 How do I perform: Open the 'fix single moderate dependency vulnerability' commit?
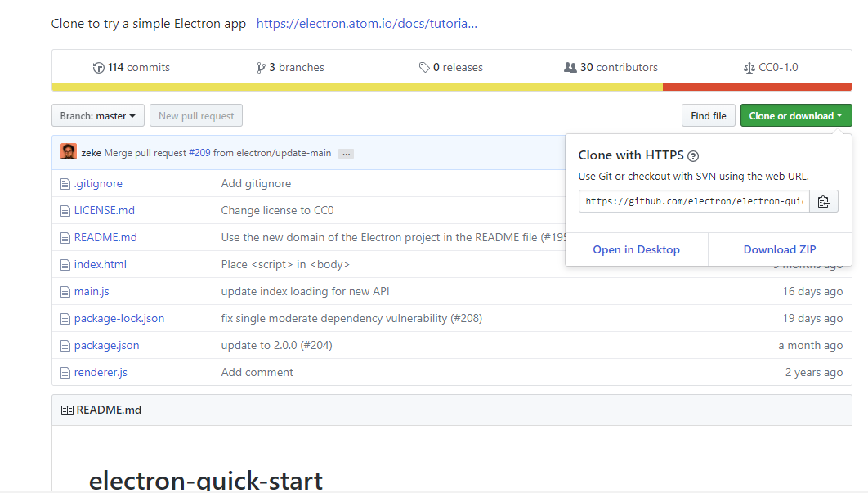click(x=351, y=319)
